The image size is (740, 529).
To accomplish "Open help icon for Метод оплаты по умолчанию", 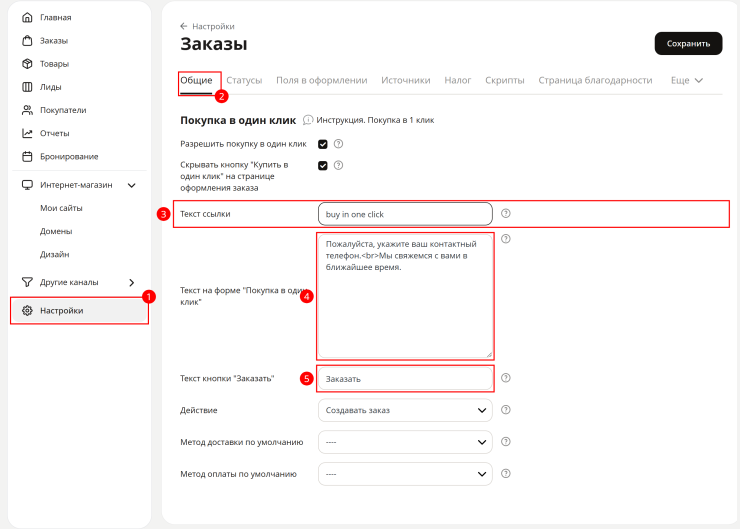I will coord(505,473).
